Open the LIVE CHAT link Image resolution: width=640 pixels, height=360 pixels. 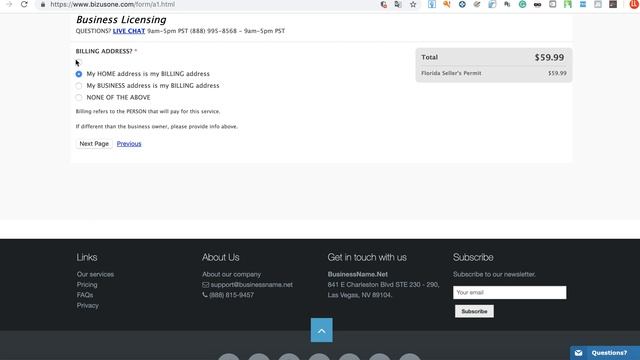129,31
